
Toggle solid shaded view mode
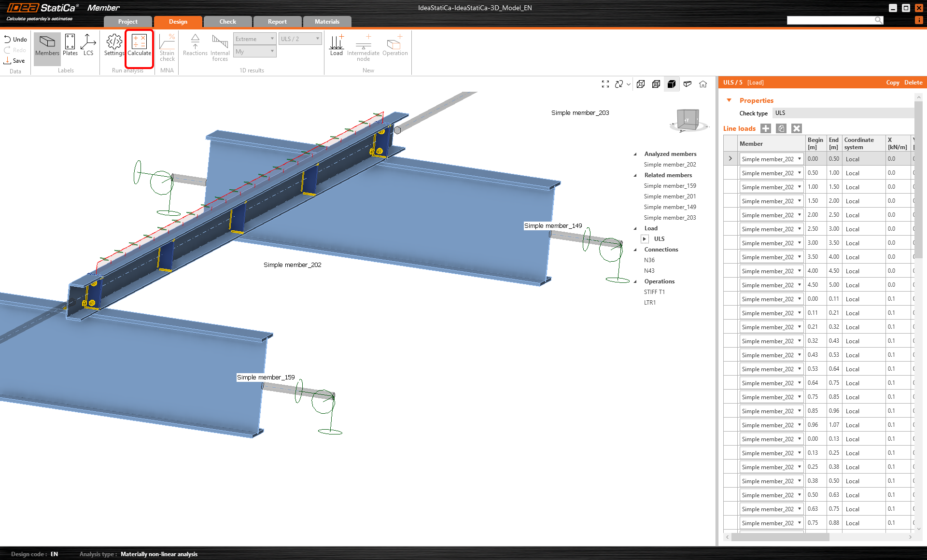(x=672, y=84)
